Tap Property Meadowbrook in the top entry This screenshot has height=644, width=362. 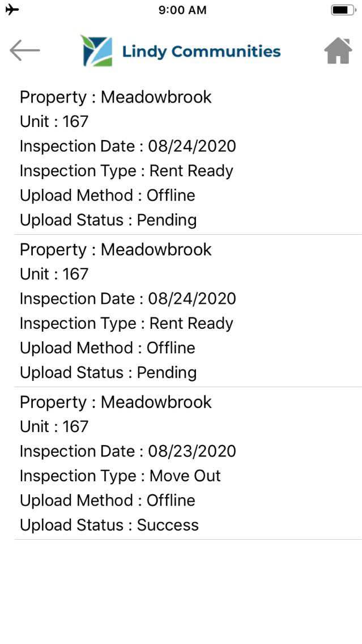pyautogui.click(x=116, y=97)
